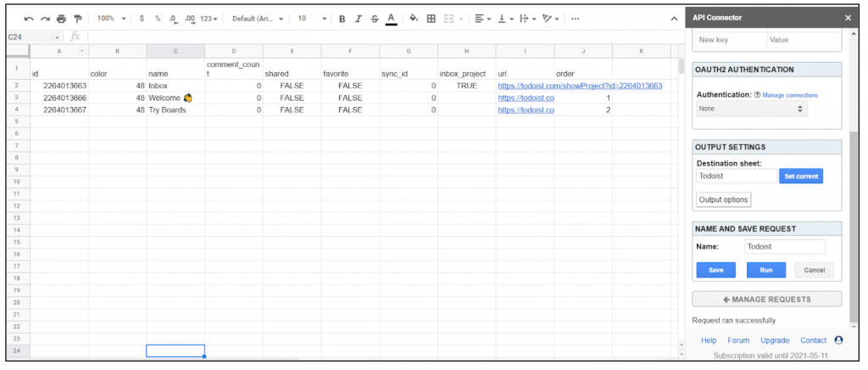
Task: Select the TRUE cell in inbox_project
Action: (467, 86)
